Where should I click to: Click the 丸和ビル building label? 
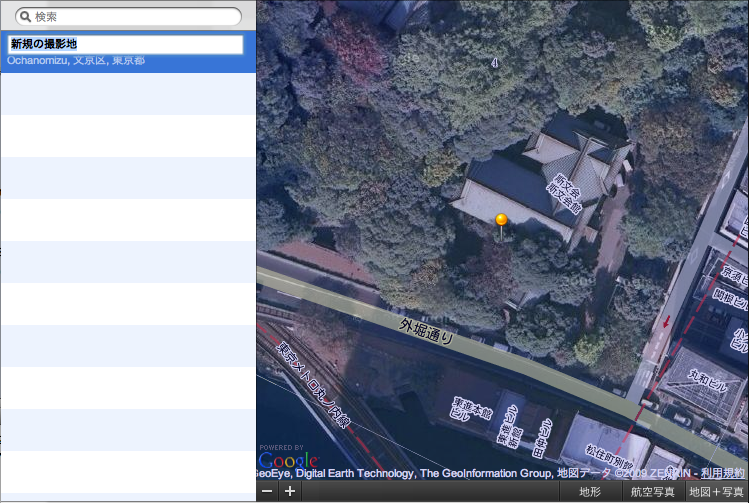coord(707,381)
